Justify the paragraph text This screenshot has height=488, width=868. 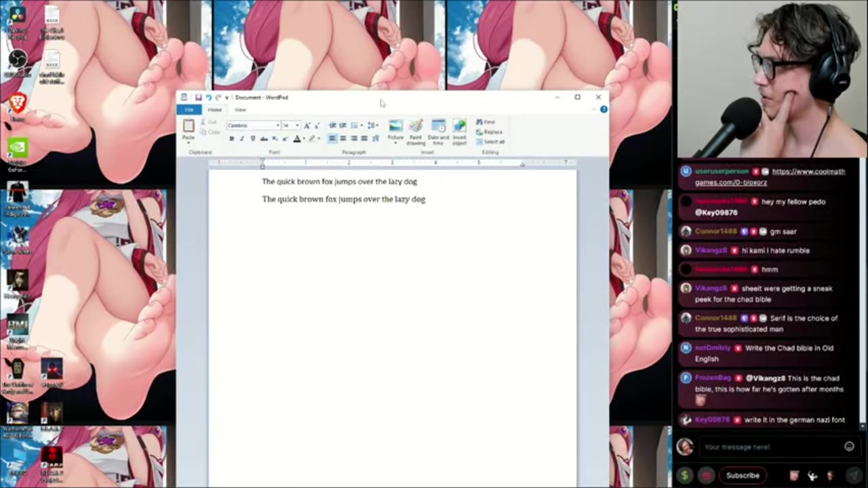point(364,138)
